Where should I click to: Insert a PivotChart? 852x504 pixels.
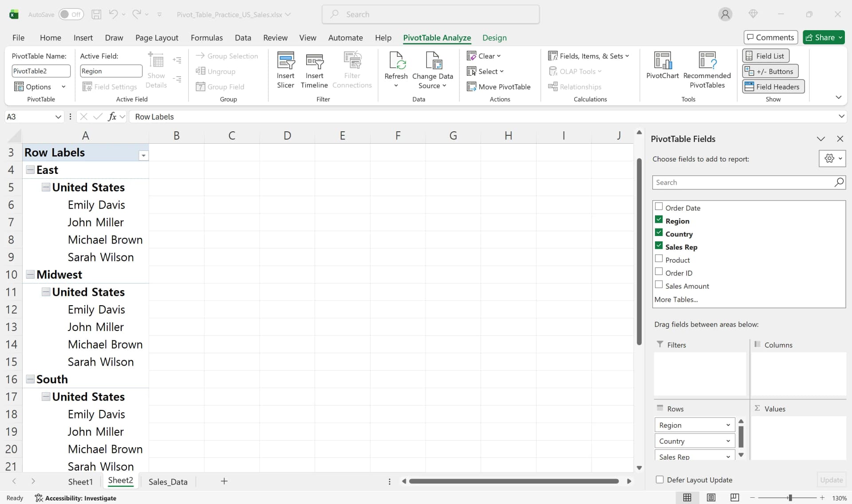[662, 67]
